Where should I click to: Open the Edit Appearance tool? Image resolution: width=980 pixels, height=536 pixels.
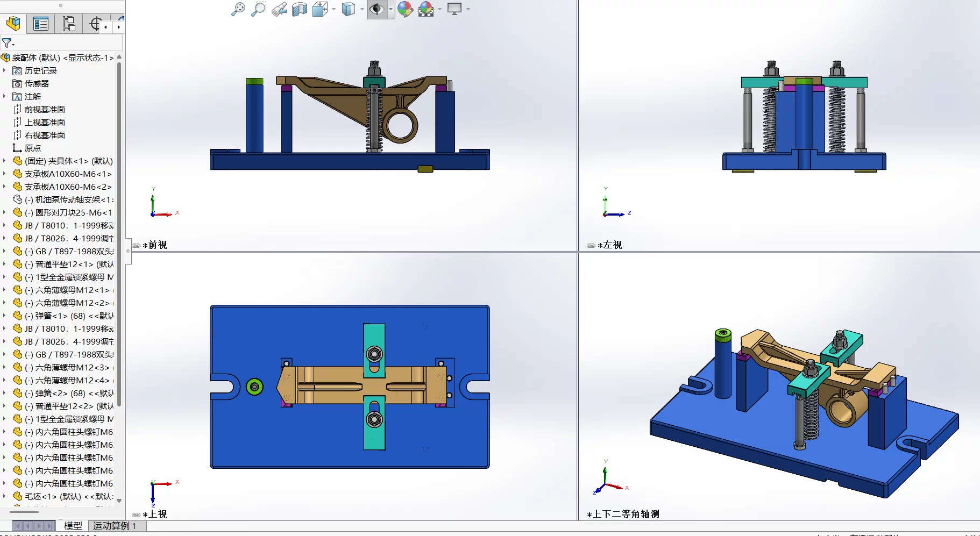[405, 9]
